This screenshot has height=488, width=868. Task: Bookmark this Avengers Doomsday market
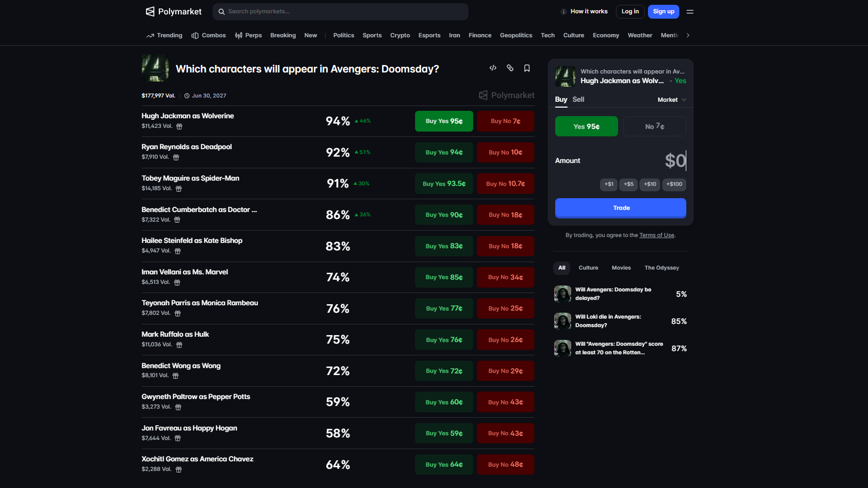click(527, 68)
